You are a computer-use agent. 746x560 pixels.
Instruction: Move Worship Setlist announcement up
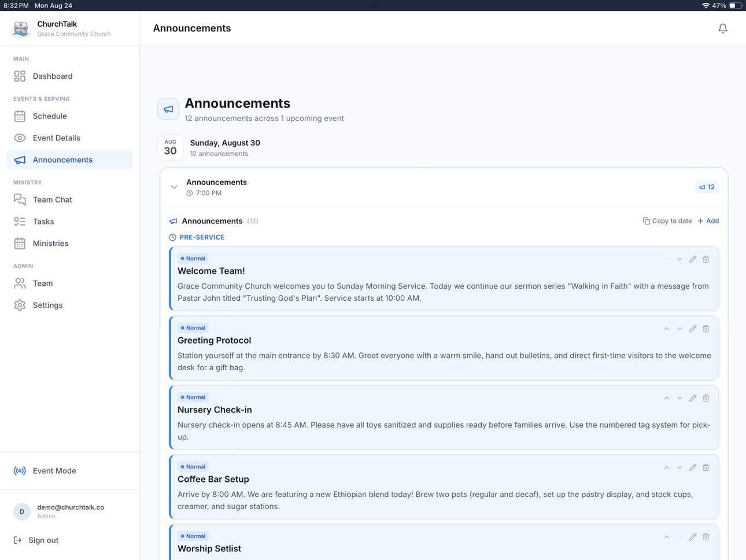click(x=666, y=537)
